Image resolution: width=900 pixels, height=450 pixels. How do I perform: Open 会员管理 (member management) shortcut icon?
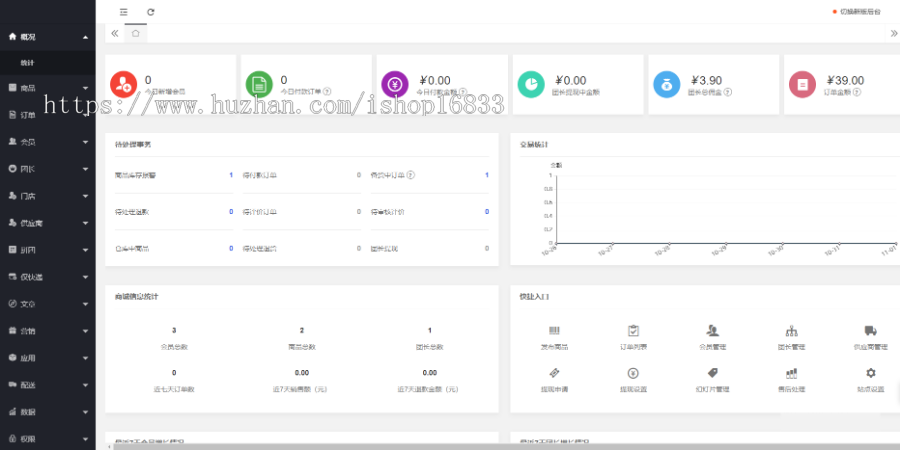coord(712,331)
